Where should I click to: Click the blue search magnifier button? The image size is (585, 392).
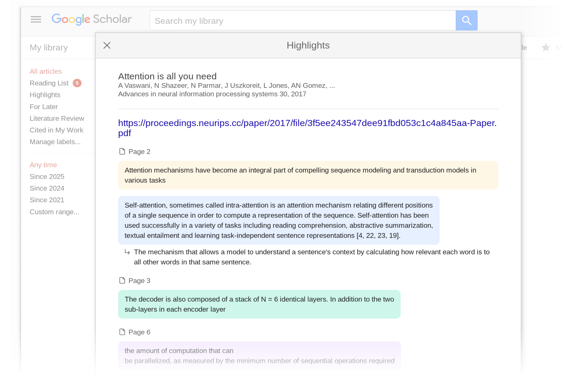tap(466, 20)
